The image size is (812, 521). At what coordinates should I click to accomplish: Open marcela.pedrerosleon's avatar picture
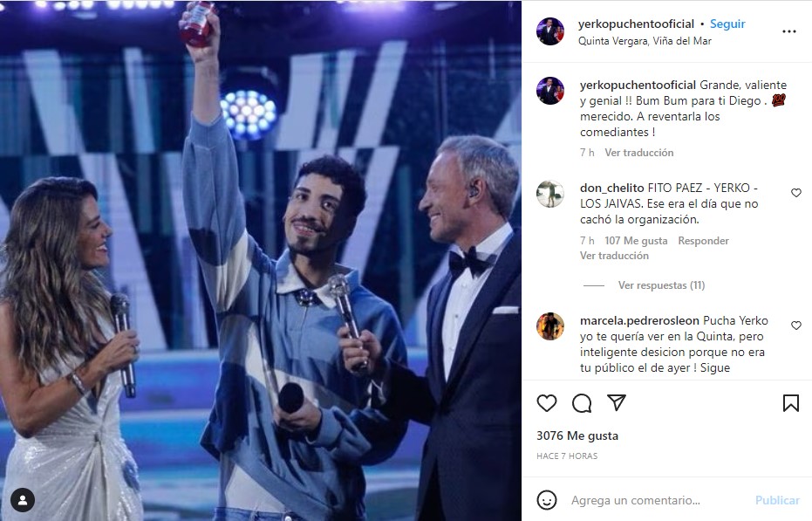550,326
